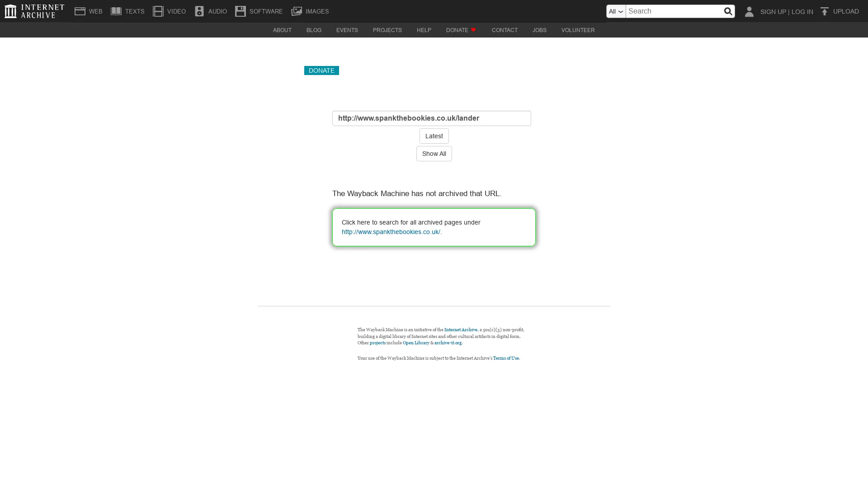Click the Audio speaker icon
This screenshot has height=488, width=868.
(199, 11)
